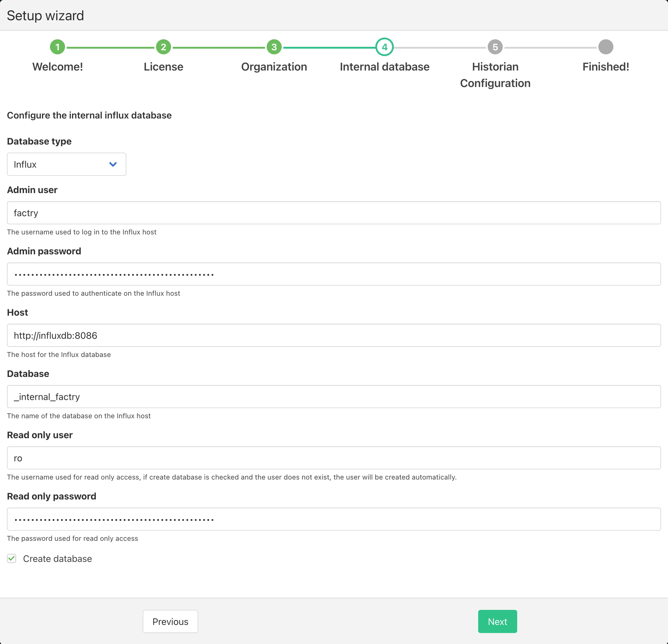Image resolution: width=668 pixels, height=644 pixels.
Task: Click the Internal database step label
Action: 385,67
